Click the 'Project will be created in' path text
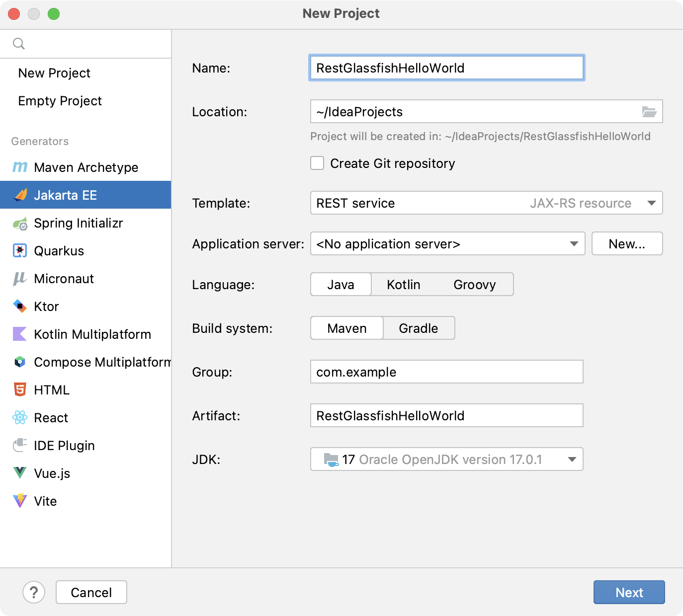683x616 pixels. (480, 137)
